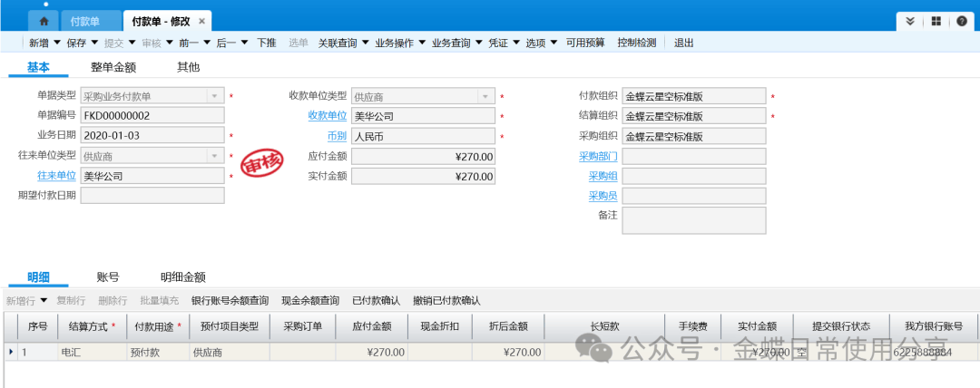
Task: Click the double chevron collapse icon
Action: pyautogui.click(x=910, y=21)
